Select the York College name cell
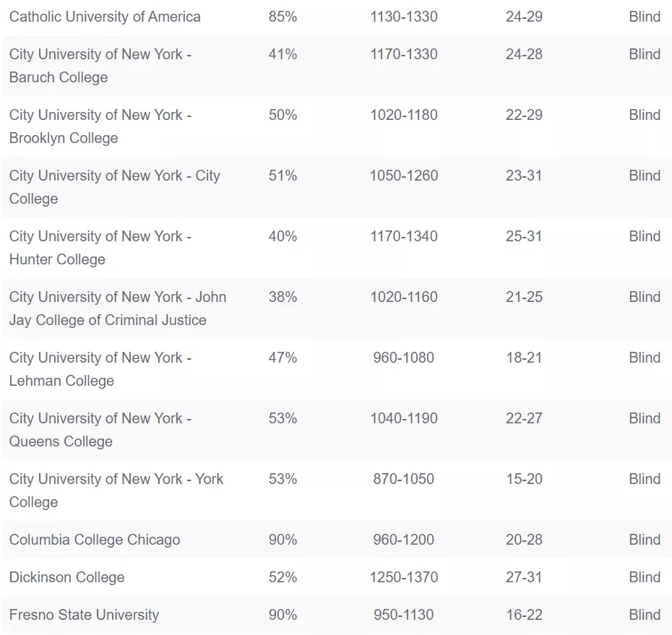The height and width of the screenshot is (635, 672). tap(116, 491)
